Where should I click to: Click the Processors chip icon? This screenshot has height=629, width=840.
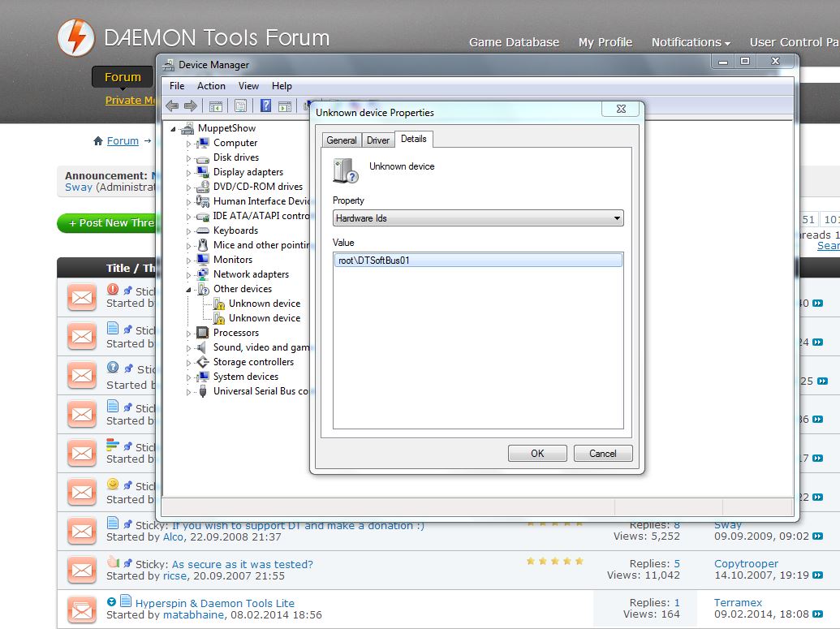203,333
